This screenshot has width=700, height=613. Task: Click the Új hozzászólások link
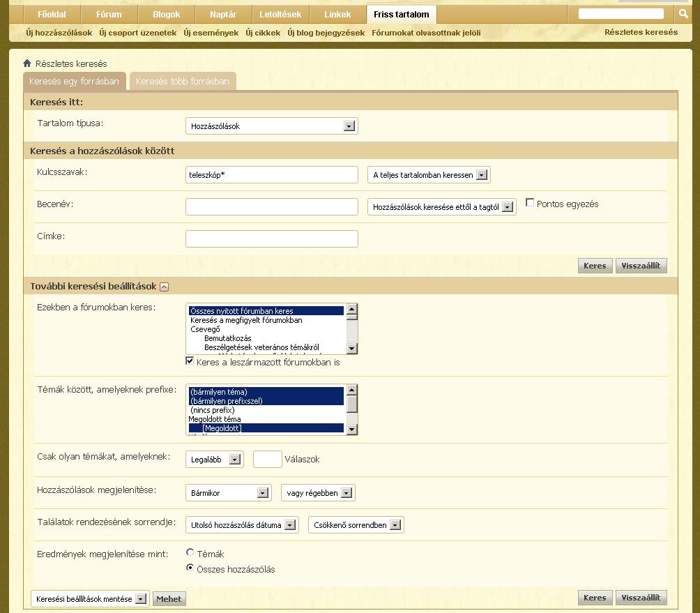tap(59, 33)
